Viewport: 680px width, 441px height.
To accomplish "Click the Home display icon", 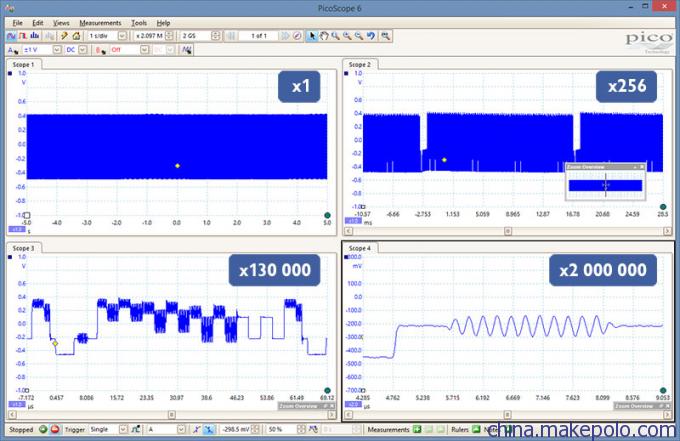I will [76, 36].
